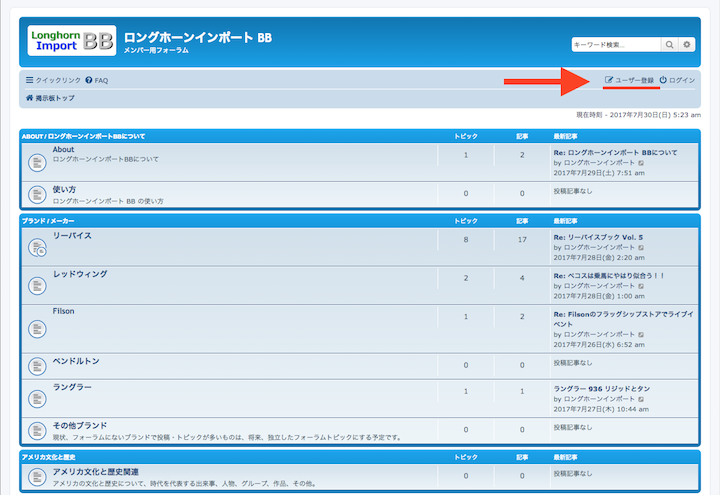Click the アメリカ文化と歴史 category header
The height and width of the screenshot is (495, 720).
[48, 457]
